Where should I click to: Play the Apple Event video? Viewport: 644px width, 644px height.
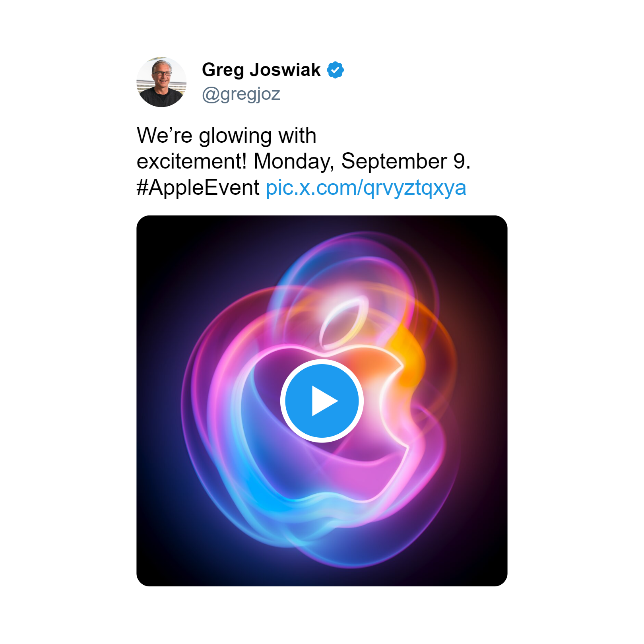322,401
